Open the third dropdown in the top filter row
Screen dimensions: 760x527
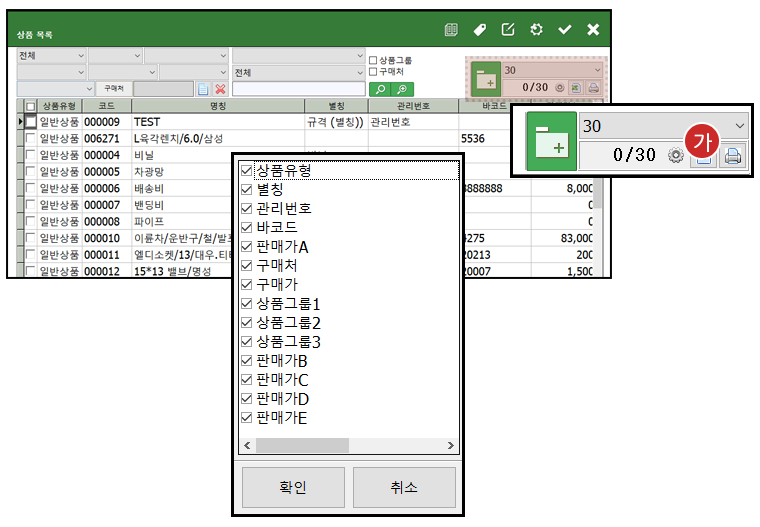(186, 56)
